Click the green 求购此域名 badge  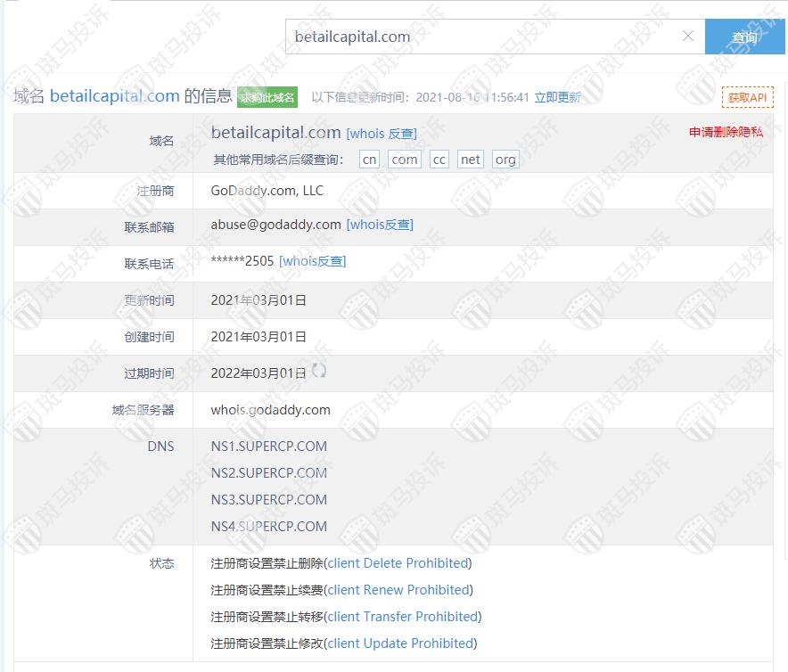point(267,97)
